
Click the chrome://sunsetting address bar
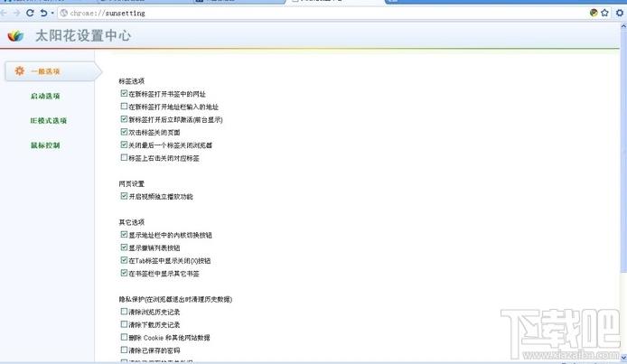pyautogui.click(x=322, y=14)
